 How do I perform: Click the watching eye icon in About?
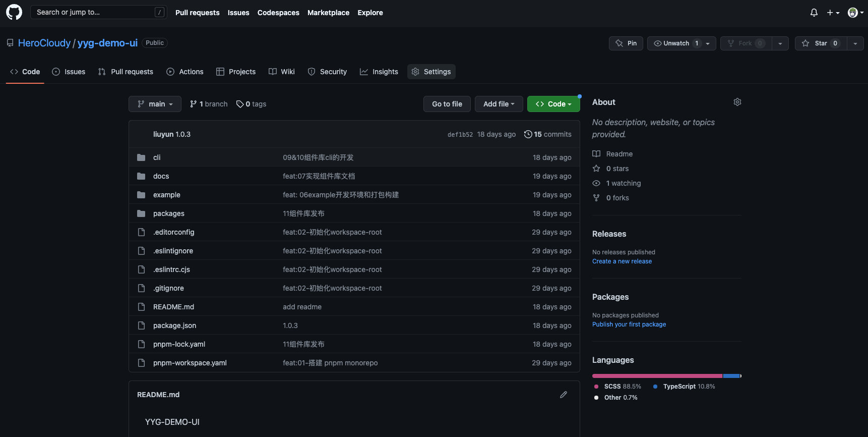(596, 183)
